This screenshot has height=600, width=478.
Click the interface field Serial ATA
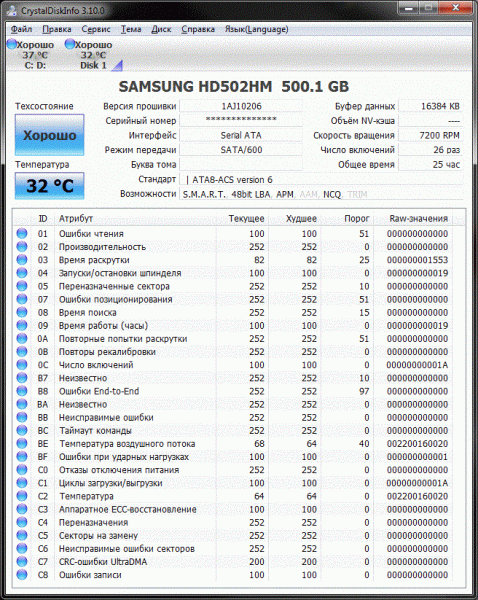(241, 135)
